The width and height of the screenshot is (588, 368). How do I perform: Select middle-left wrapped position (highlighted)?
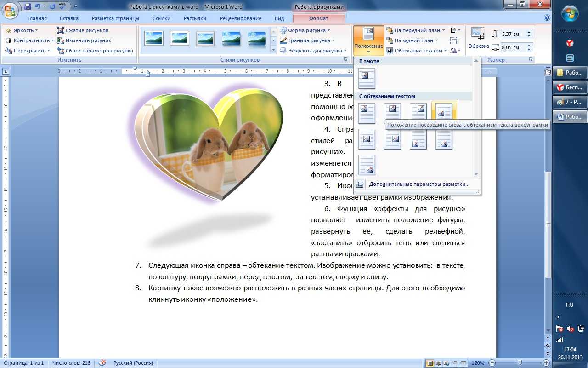point(444,110)
